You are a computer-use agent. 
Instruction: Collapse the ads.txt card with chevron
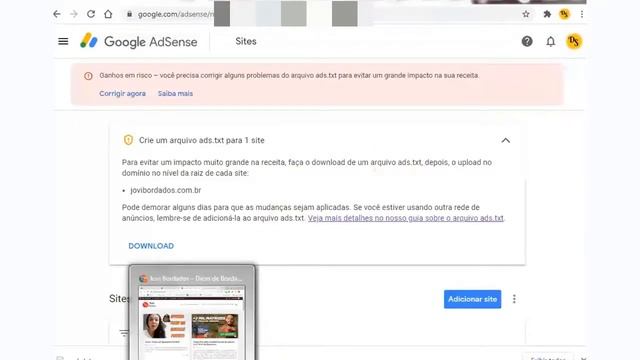click(506, 140)
